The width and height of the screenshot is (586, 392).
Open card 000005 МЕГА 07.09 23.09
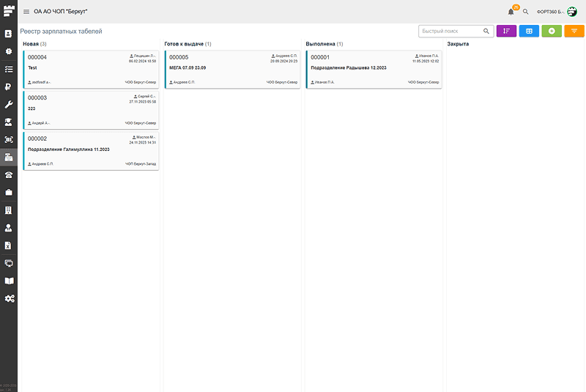(232, 69)
